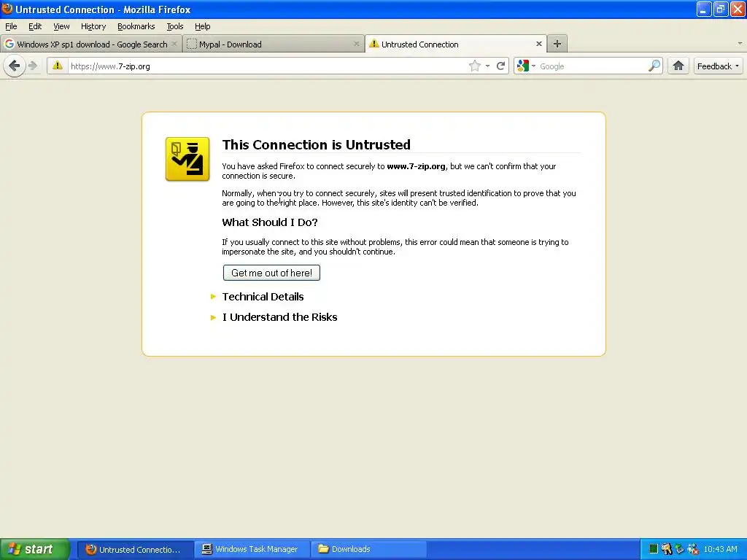Click the green Task Manager tray icon
This screenshot has width=747, height=560.
pyautogui.click(x=654, y=549)
